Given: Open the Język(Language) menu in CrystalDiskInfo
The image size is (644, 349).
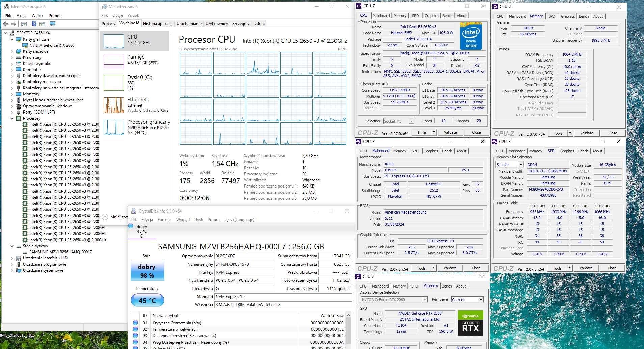Looking at the screenshot, I should click(x=240, y=220).
